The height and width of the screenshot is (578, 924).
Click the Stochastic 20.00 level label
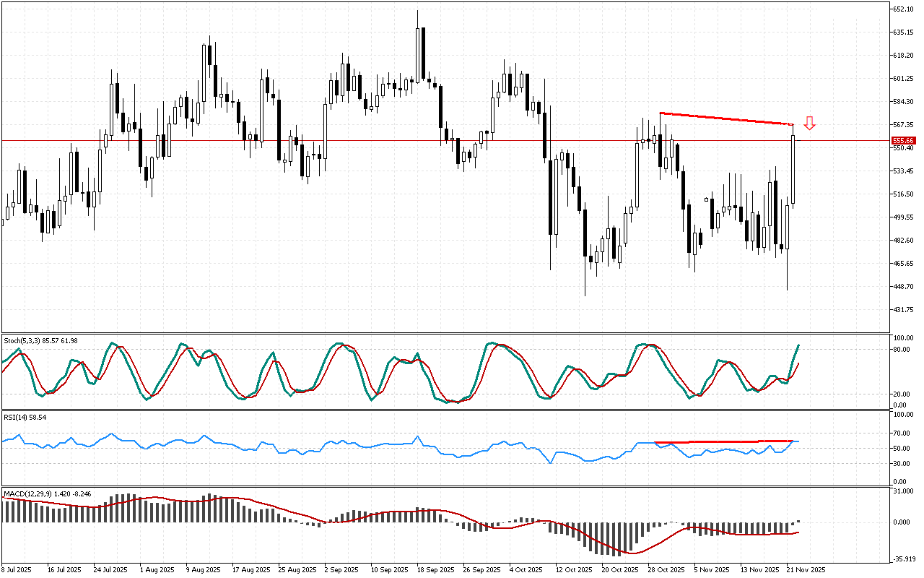coord(902,394)
